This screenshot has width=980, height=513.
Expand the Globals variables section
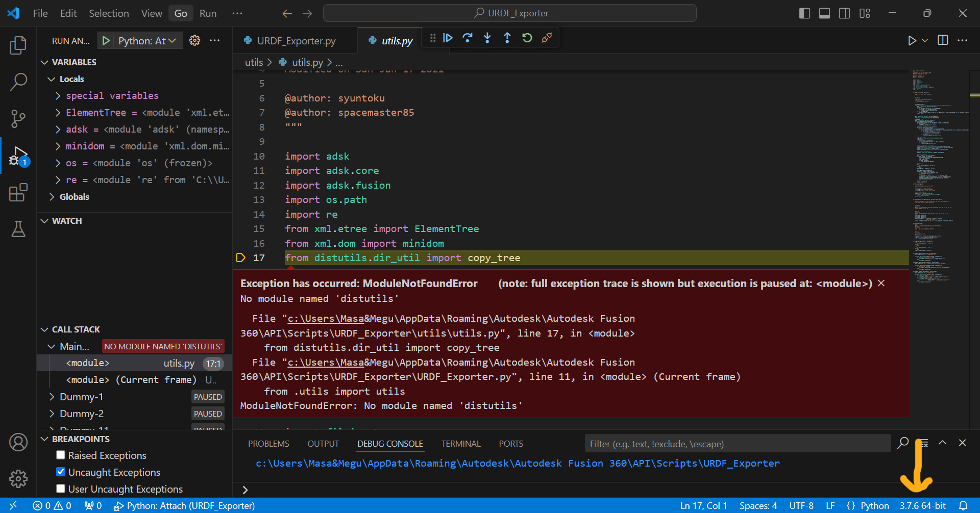tap(74, 197)
